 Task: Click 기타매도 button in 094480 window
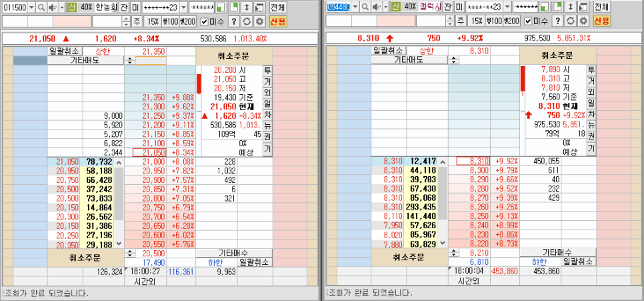click(x=409, y=59)
